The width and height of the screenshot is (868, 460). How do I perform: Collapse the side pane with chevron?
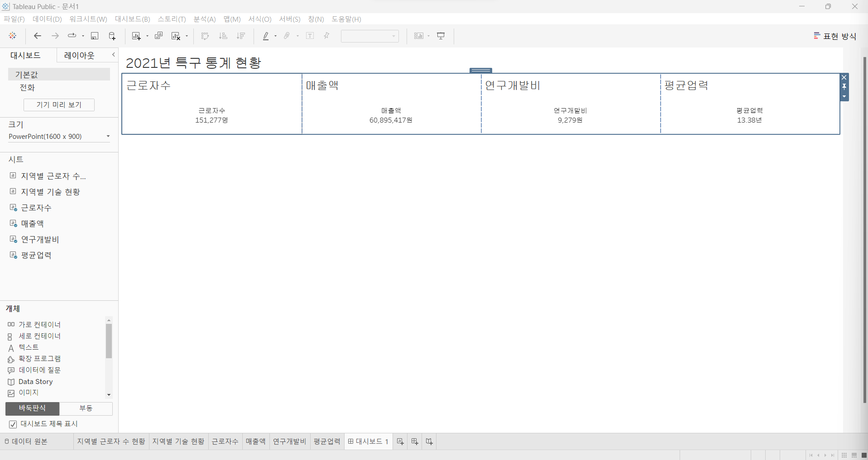(114, 55)
